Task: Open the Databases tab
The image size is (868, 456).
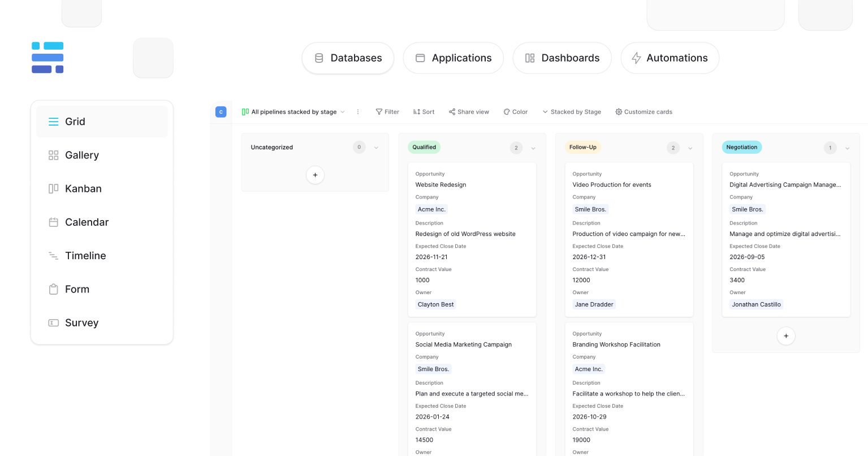Action: tap(348, 58)
